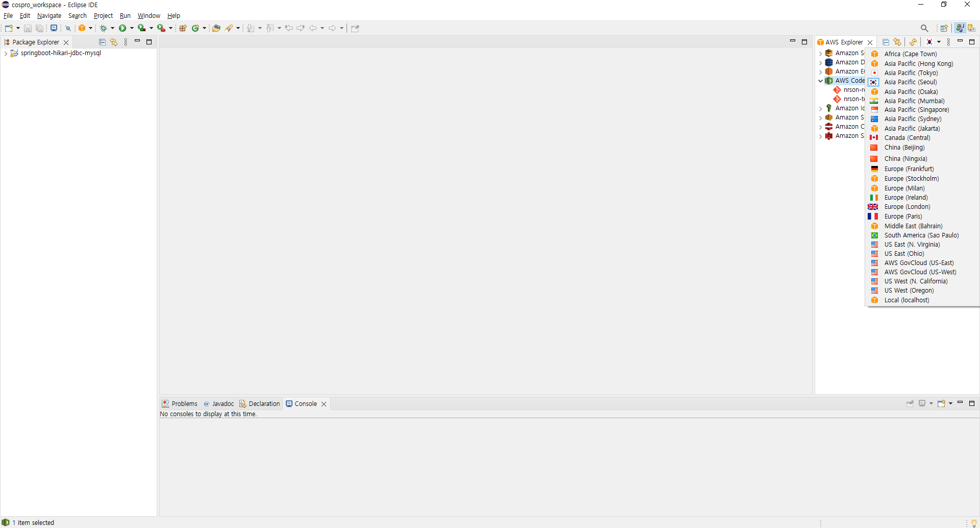Toggle Skip All Breakpoints toolbar icon
The width and height of the screenshot is (980, 528).
tap(68, 28)
